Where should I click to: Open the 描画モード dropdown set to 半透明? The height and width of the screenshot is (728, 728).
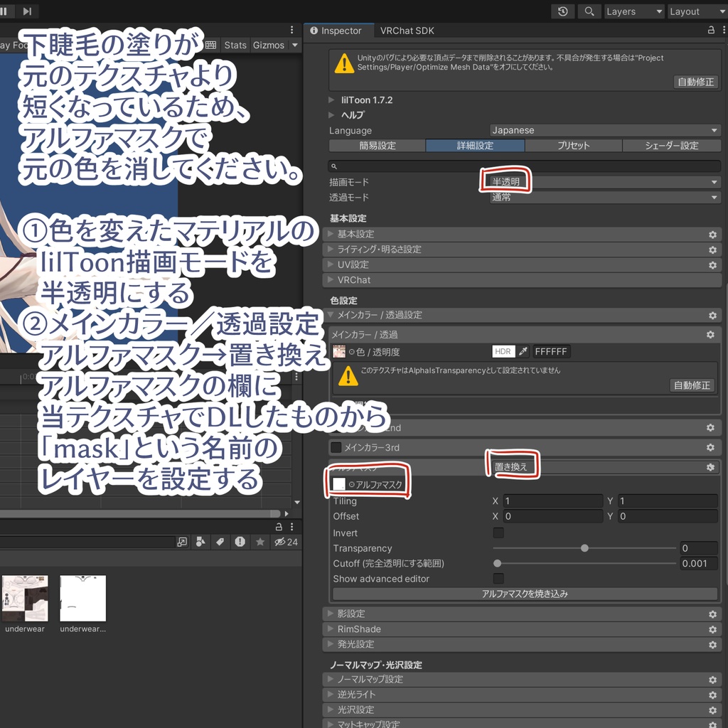coord(605,182)
